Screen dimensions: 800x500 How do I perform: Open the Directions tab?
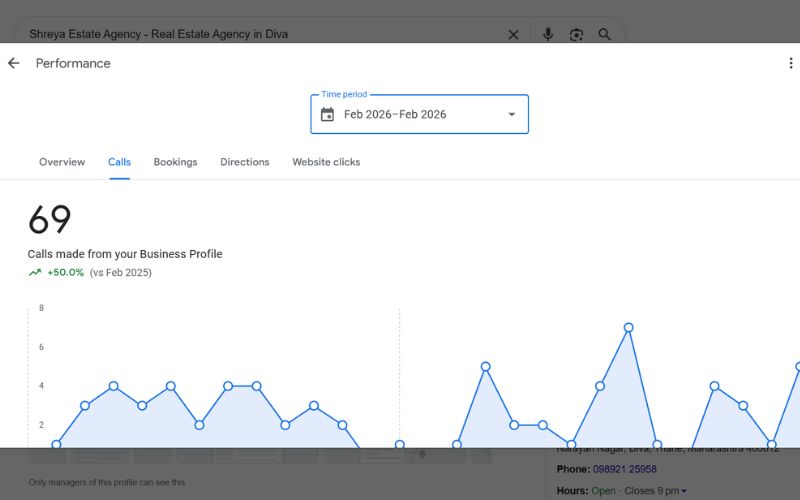click(245, 162)
